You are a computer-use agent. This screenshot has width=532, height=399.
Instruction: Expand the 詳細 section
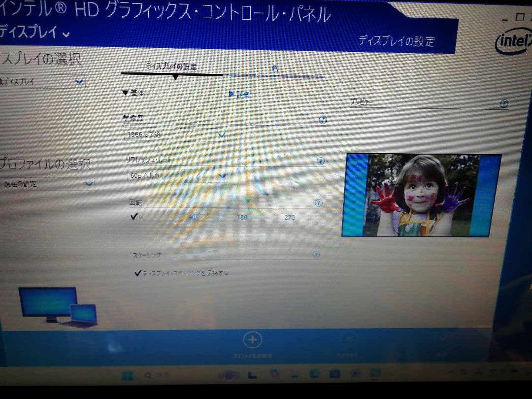click(239, 94)
